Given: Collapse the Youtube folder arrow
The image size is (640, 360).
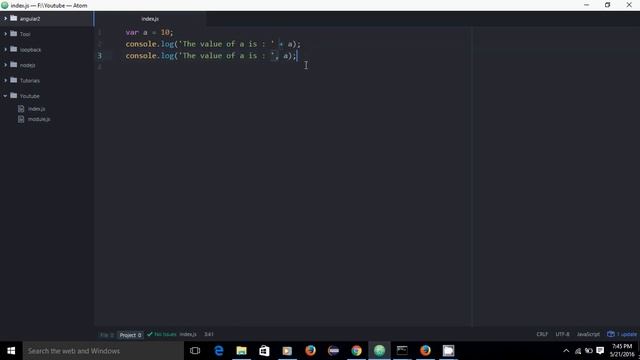Looking at the screenshot, I should point(5,96).
